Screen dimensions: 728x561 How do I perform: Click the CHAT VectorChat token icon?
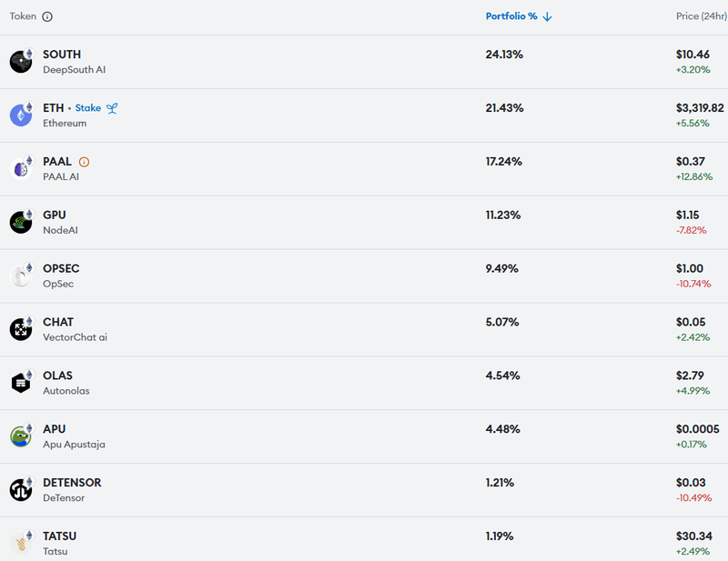(x=21, y=329)
